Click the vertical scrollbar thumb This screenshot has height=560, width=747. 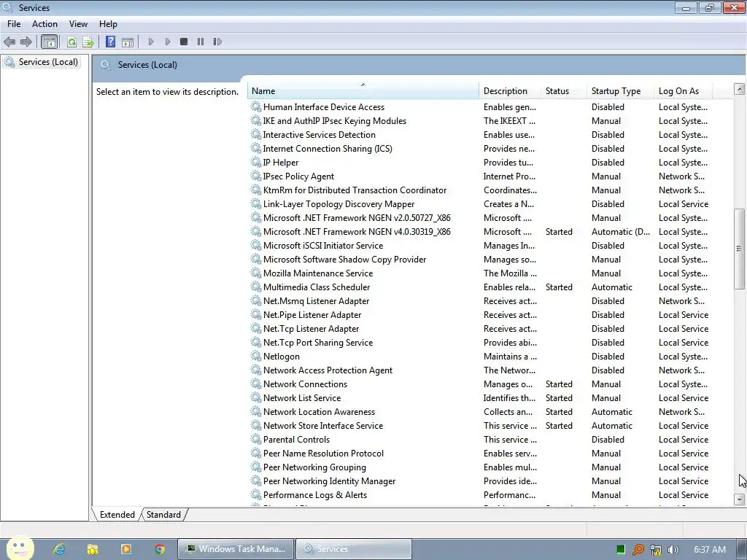tap(740, 249)
